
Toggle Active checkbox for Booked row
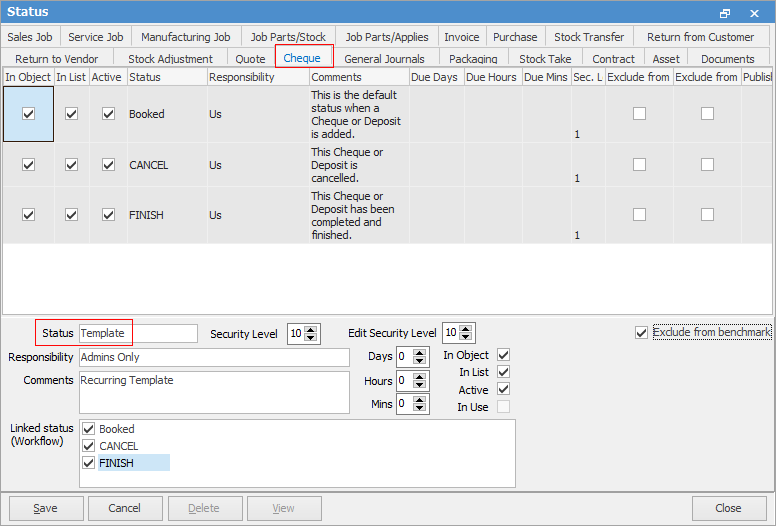point(108,114)
